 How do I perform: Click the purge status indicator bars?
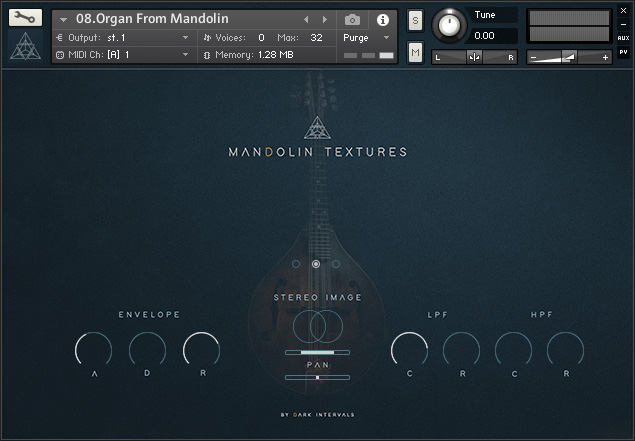point(369,55)
